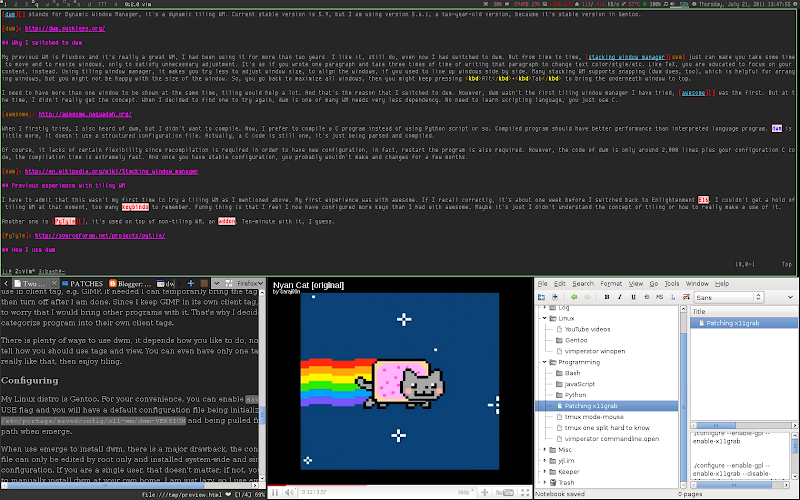Click the plus icon in video controls

click(x=485, y=492)
